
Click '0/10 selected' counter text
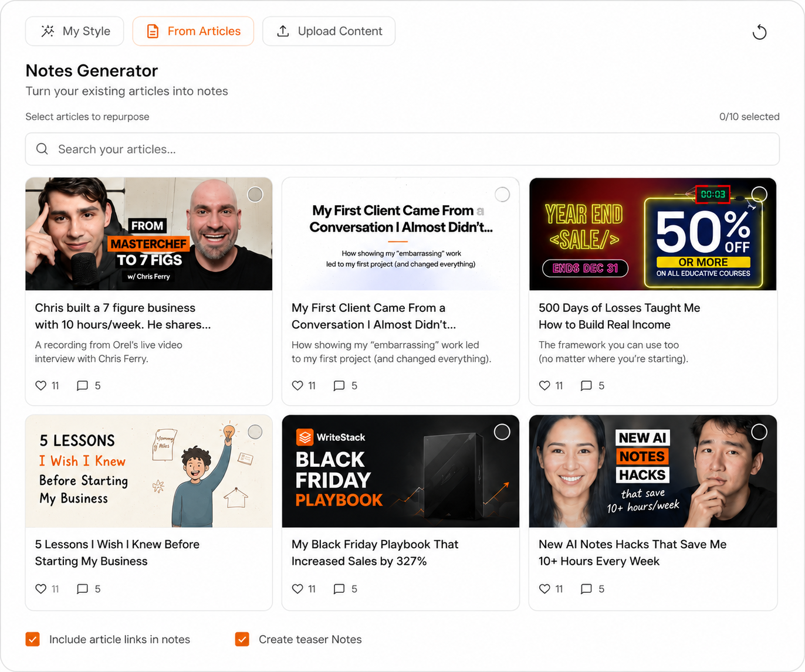pos(749,117)
